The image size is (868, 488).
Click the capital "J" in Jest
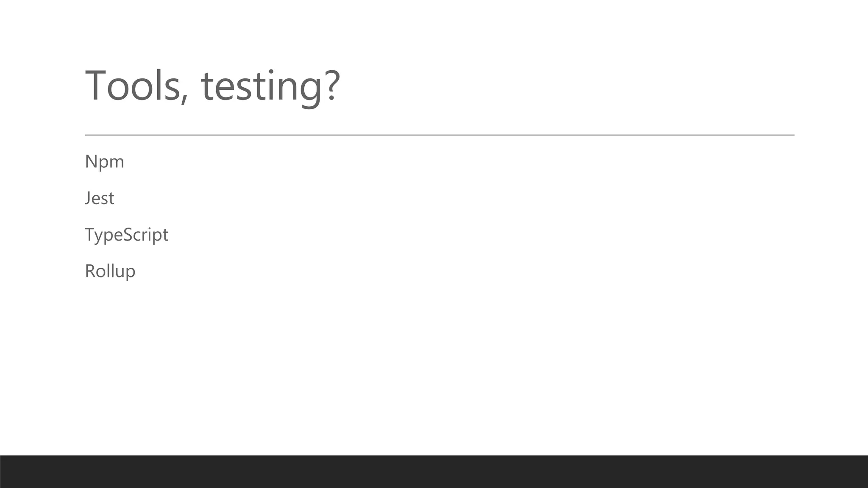point(87,198)
